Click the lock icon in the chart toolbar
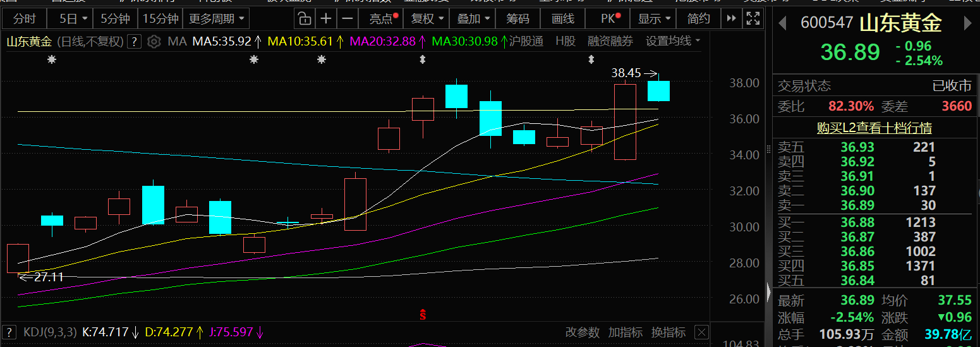980x347 pixels. click(x=304, y=18)
